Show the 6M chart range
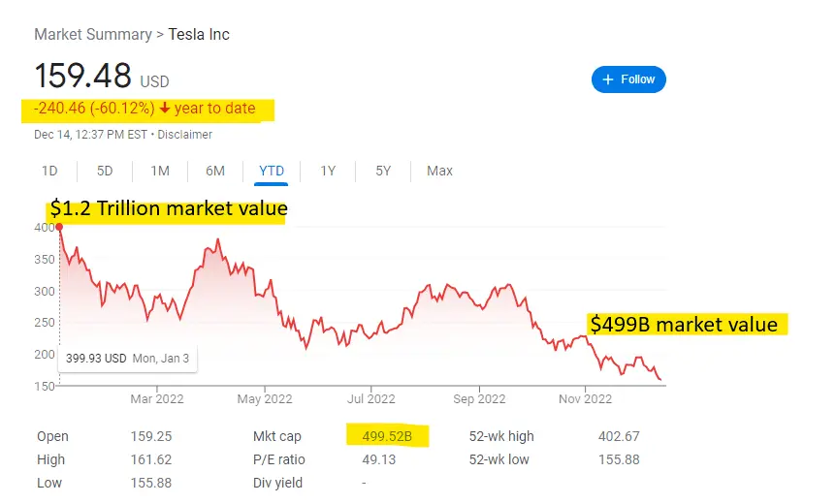The width and height of the screenshot is (836, 504). point(215,171)
